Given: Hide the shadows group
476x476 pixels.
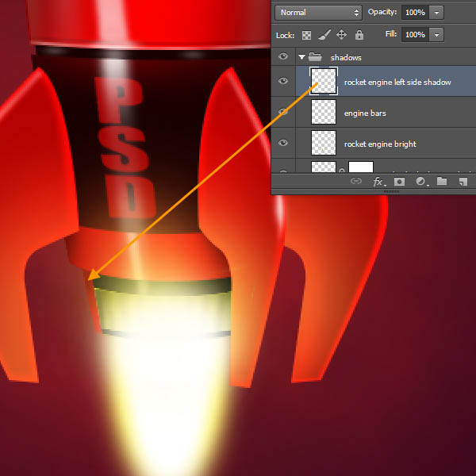Looking at the screenshot, I should [283, 57].
